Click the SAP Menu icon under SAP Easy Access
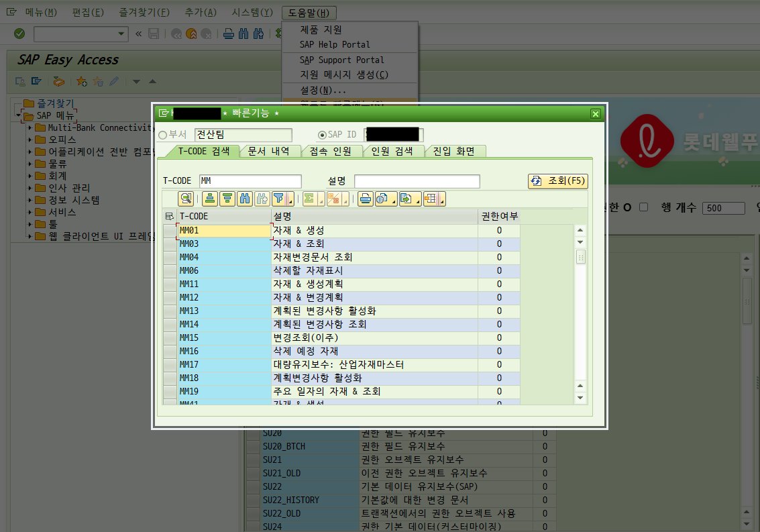Viewport: 760px width, 532px height. pos(36,81)
